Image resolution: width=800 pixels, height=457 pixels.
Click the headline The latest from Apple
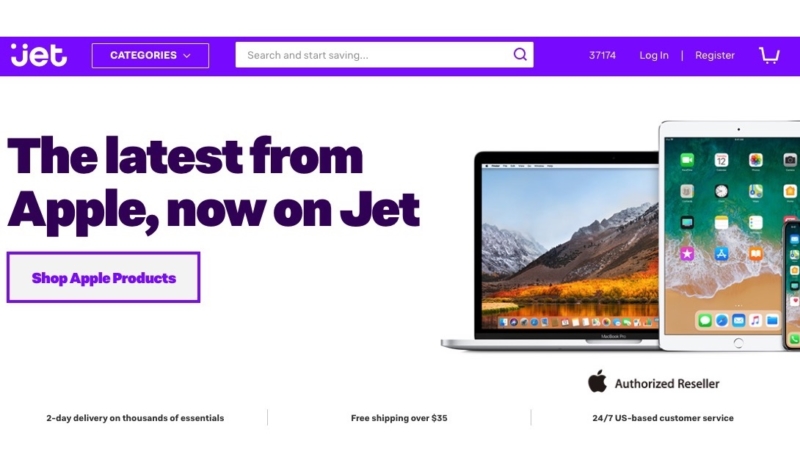click(x=213, y=183)
